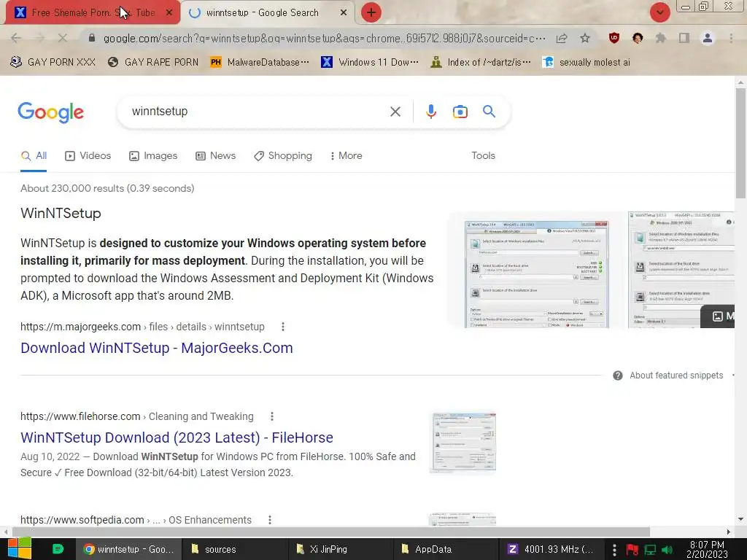Open options for the MajorGeeks result
747x560 pixels.
[x=283, y=327]
